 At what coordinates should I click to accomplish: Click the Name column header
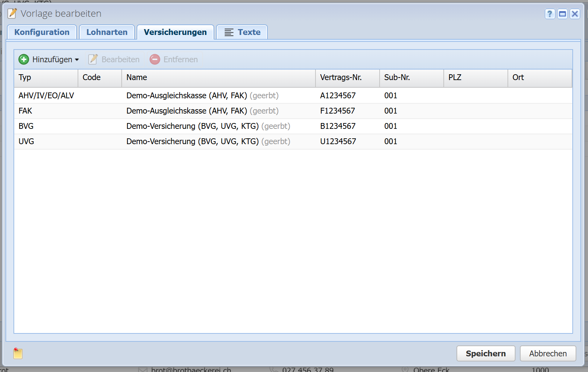pyautogui.click(x=218, y=78)
